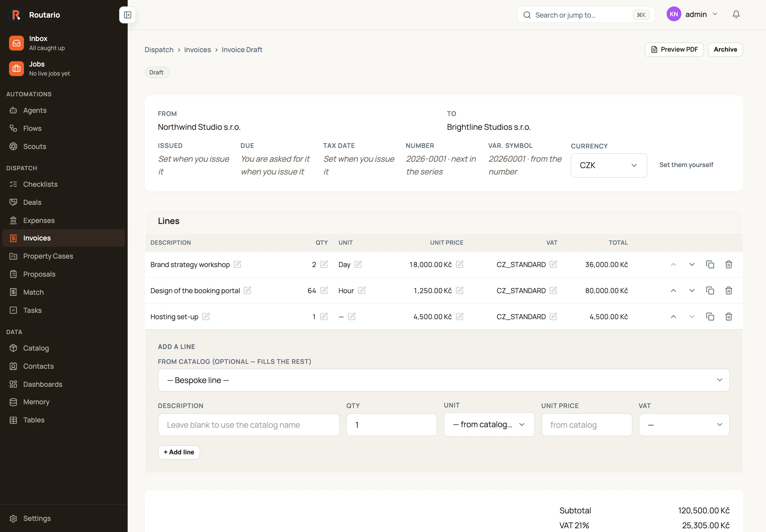Edit the Day unit of Brand strategy workshop
The width and height of the screenshot is (766, 532).
pos(358,264)
